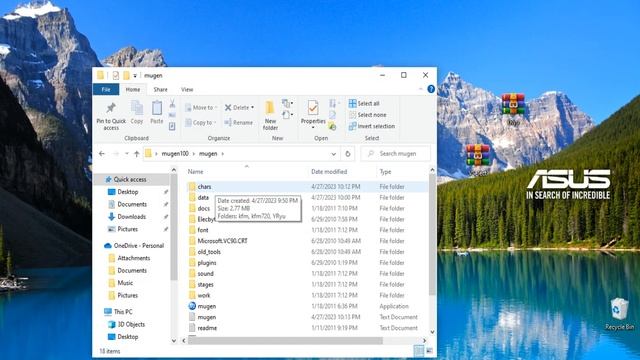Select Recycle Bin on the desktop

619,313
